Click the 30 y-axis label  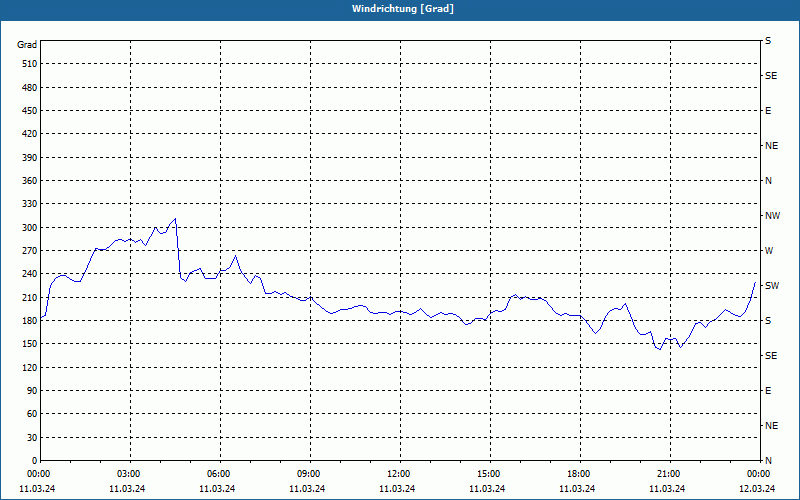[x=32, y=438]
